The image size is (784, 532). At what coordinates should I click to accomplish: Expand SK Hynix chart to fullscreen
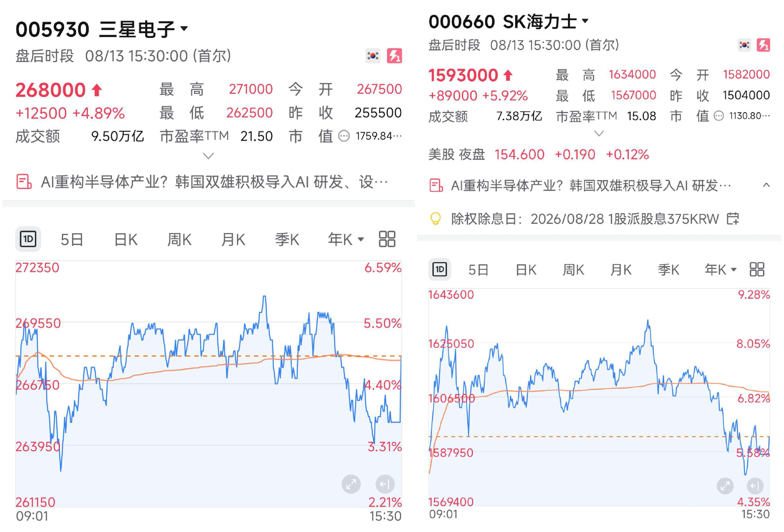tap(725, 486)
